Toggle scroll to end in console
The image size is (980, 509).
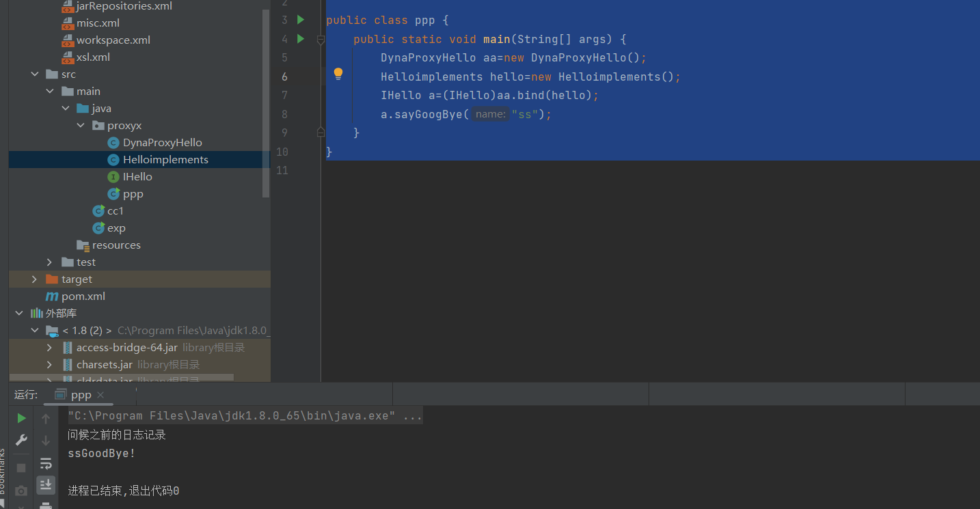46,485
